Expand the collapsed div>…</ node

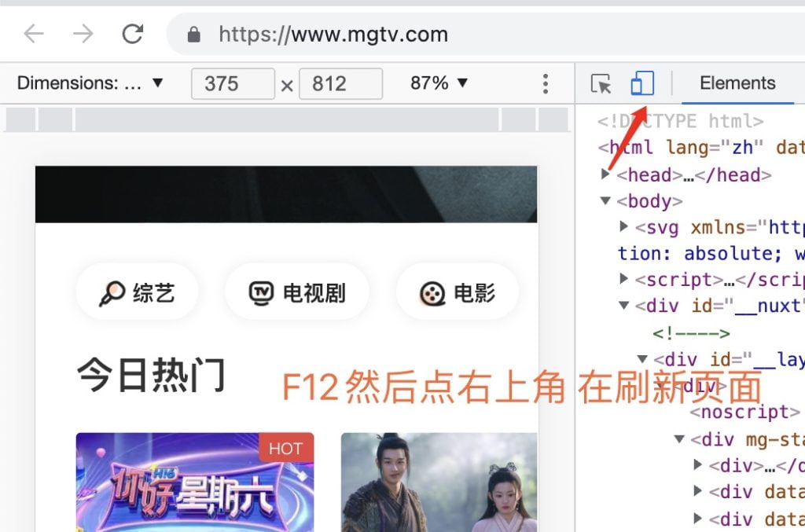(698, 464)
